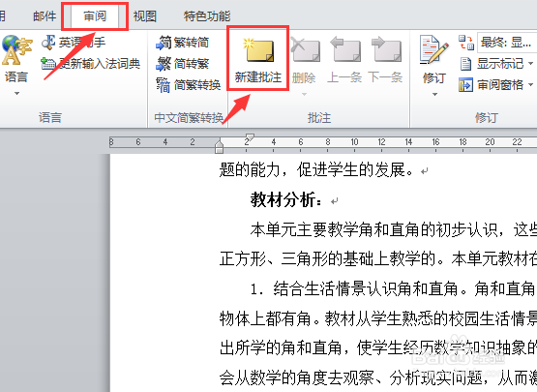The width and height of the screenshot is (537, 392).
Task: Open the 审阅 ribbon tab
Action: coord(95,16)
